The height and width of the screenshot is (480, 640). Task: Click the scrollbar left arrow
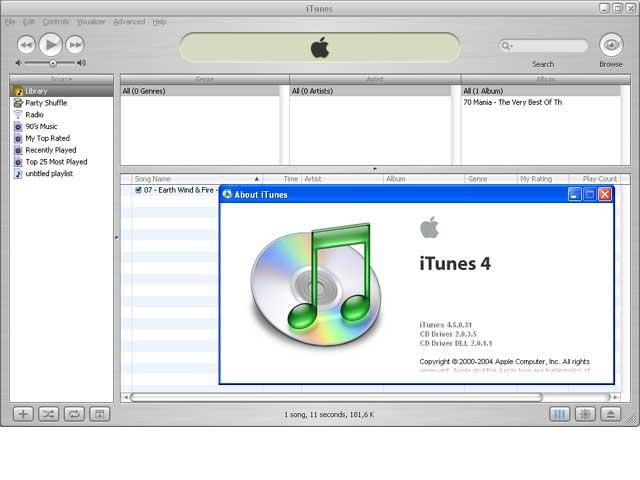click(x=126, y=397)
